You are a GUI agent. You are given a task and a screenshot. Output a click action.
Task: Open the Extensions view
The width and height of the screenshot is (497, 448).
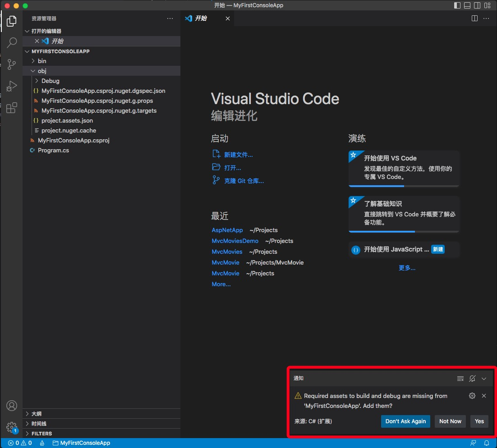(12, 108)
